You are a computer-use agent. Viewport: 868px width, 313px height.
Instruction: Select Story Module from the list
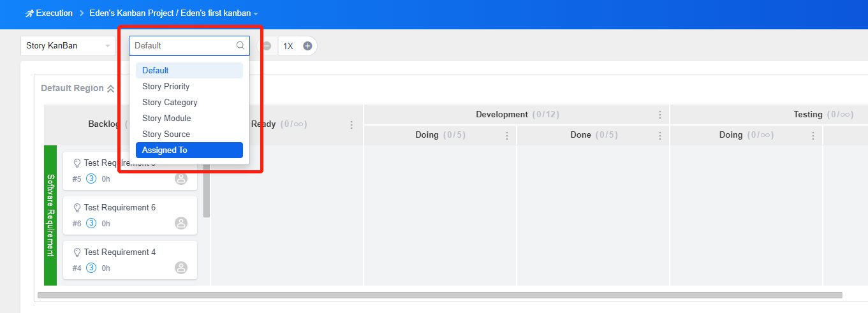tap(166, 119)
